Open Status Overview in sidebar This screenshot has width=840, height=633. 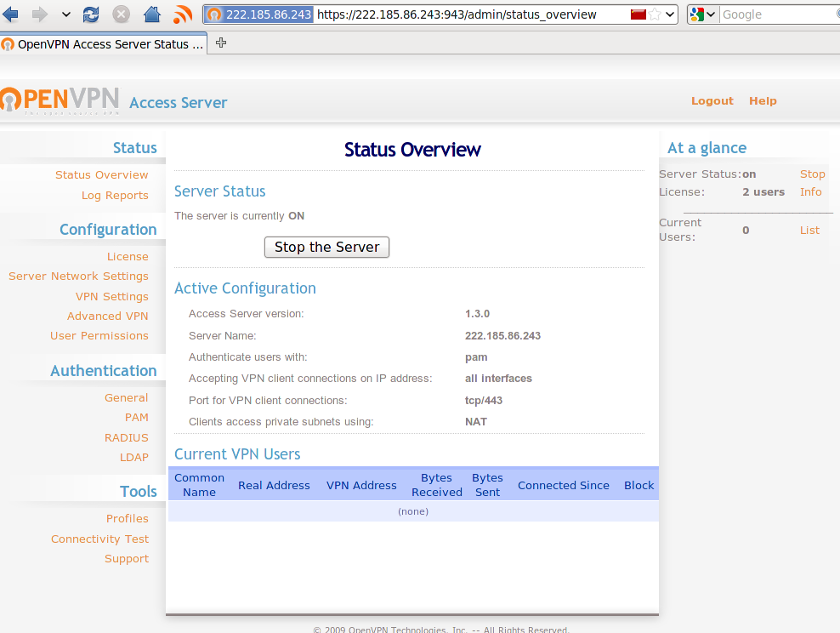click(102, 174)
